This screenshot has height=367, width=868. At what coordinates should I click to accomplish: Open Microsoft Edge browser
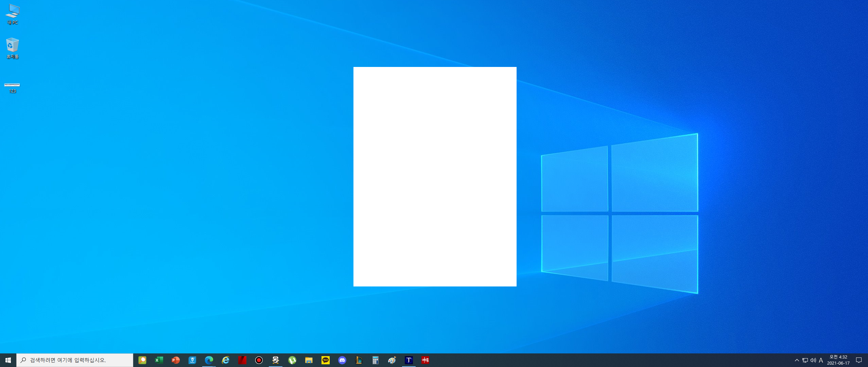click(x=209, y=360)
